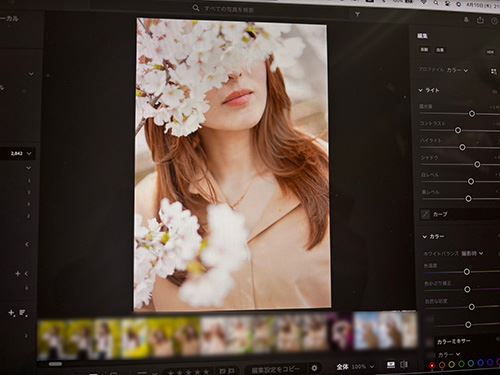Click the Temperature slider handle
The height and width of the screenshot is (375, 500).
(x=467, y=272)
